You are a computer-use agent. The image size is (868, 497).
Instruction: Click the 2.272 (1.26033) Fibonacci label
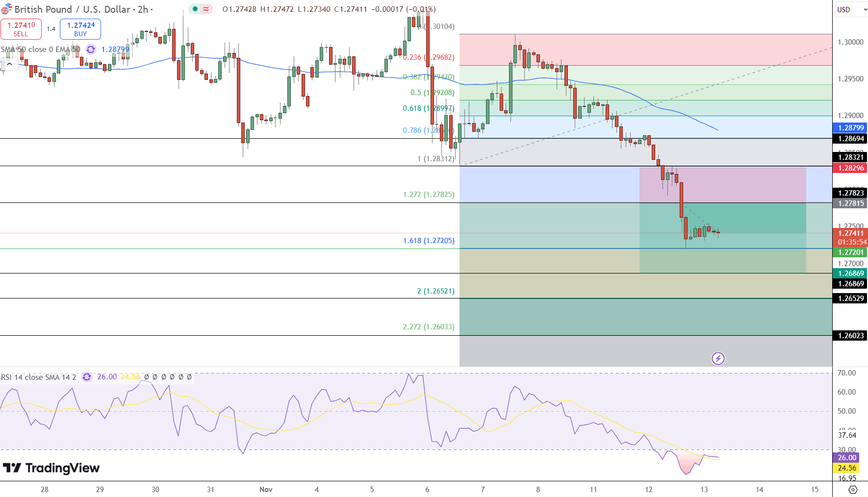pyautogui.click(x=429, y=327)
